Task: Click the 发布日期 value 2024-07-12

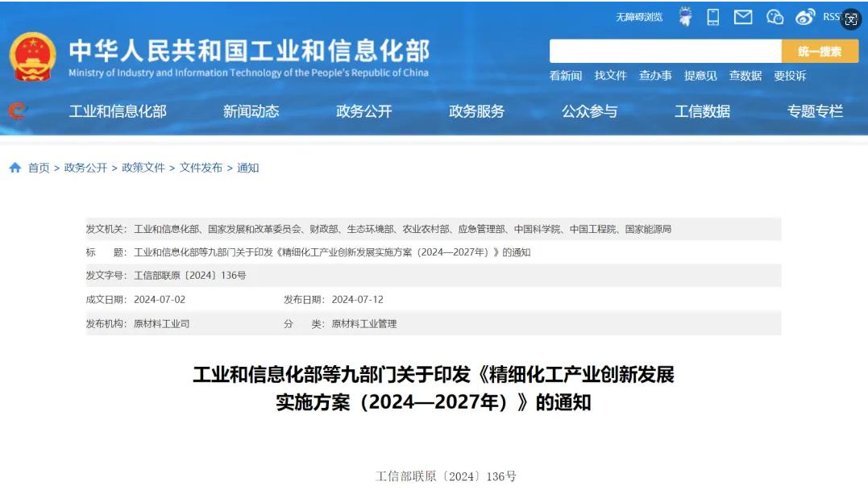Action: pos(357,300)
